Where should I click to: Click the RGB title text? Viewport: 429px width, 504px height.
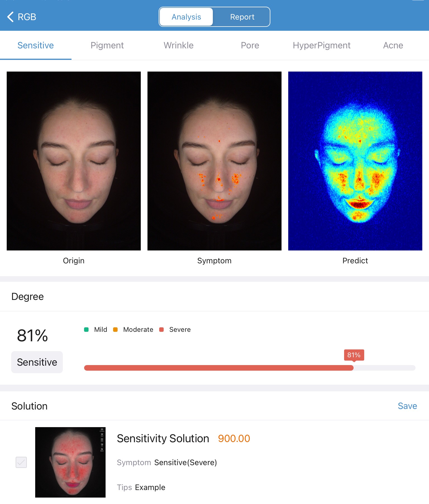(x=27, y=17)
